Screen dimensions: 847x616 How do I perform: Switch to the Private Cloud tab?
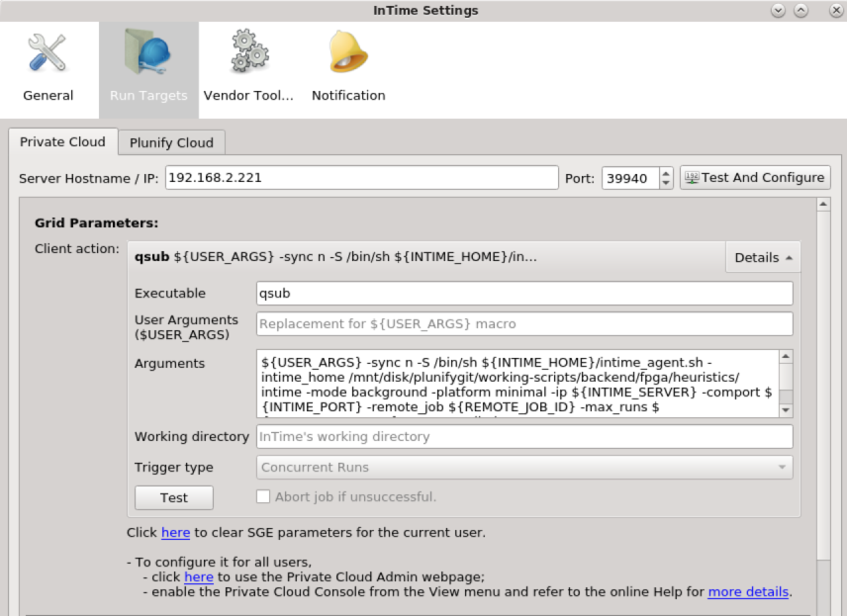pyautogui.click(x=62, y=142)
